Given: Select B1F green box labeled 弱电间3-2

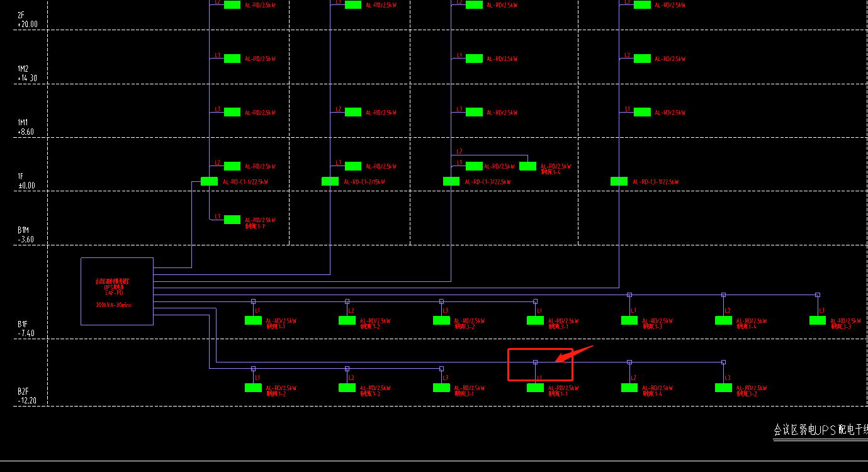Looking at the screenshot, I should [441, 320].
